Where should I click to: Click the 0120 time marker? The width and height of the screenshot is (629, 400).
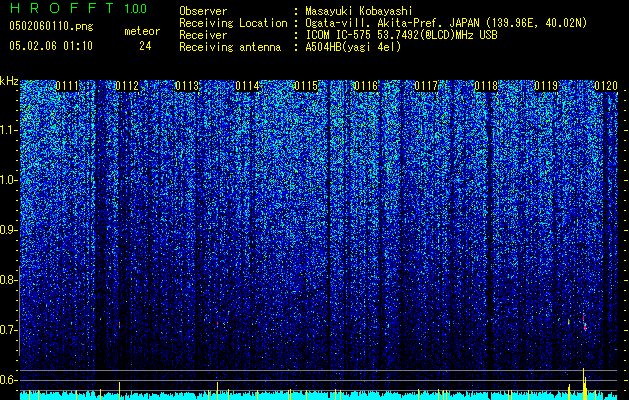[x=606, y=86]
